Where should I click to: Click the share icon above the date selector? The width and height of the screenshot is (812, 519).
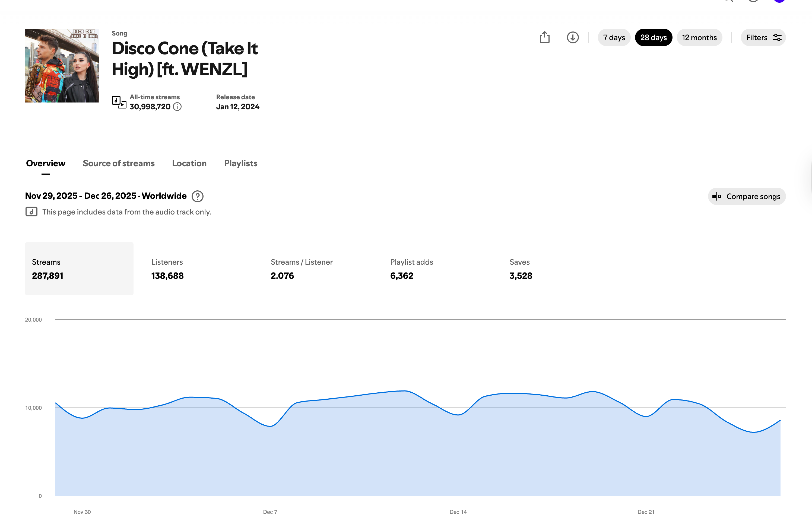tap(545, 37)
